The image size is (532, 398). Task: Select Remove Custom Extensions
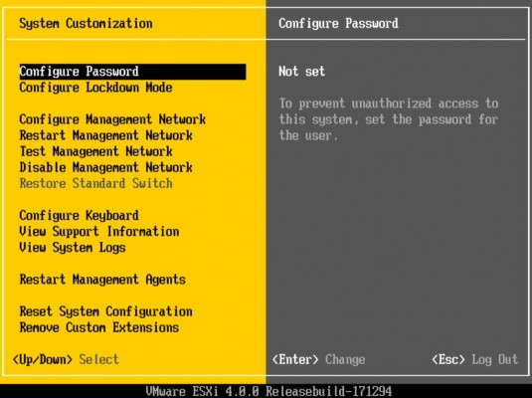click(x=99, y=327)
